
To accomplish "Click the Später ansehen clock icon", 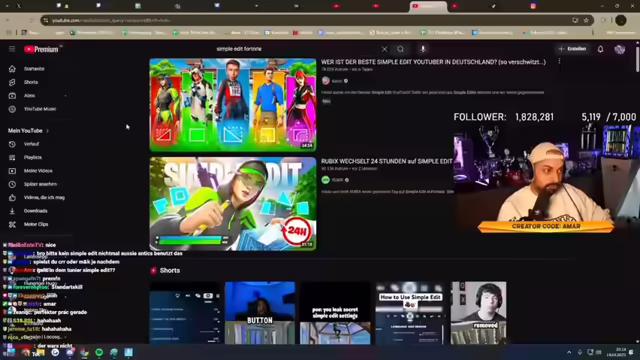I will 12,184.
